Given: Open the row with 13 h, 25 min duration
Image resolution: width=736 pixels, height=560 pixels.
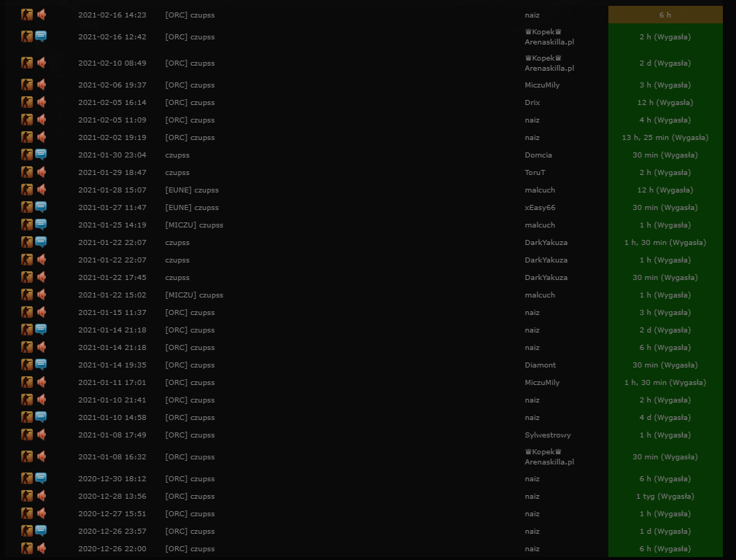Looking at the screenshot, I should point(665,138).
